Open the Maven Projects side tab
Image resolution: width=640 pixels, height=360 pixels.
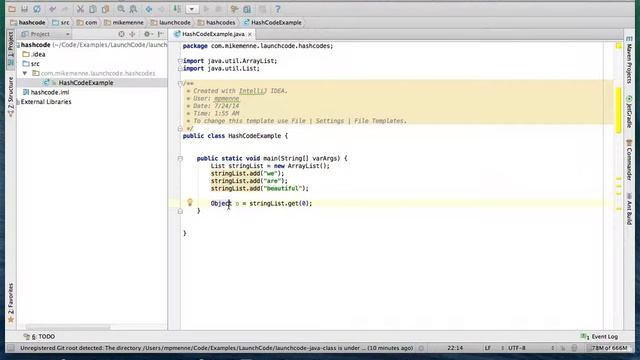coord(629,60)
